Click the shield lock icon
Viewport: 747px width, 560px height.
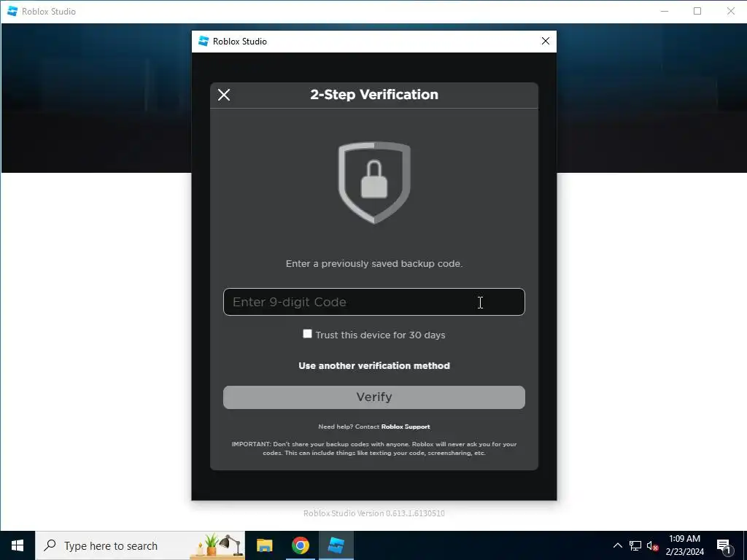click(x=374, y=182)
